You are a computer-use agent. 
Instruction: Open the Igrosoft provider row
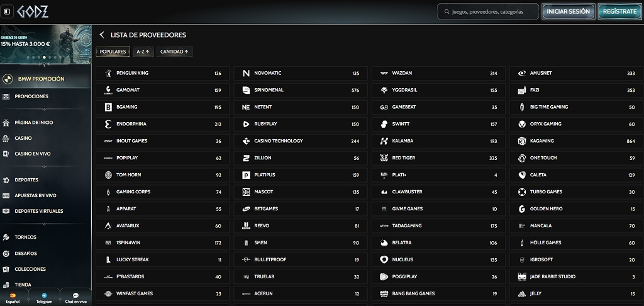point(577,260)
